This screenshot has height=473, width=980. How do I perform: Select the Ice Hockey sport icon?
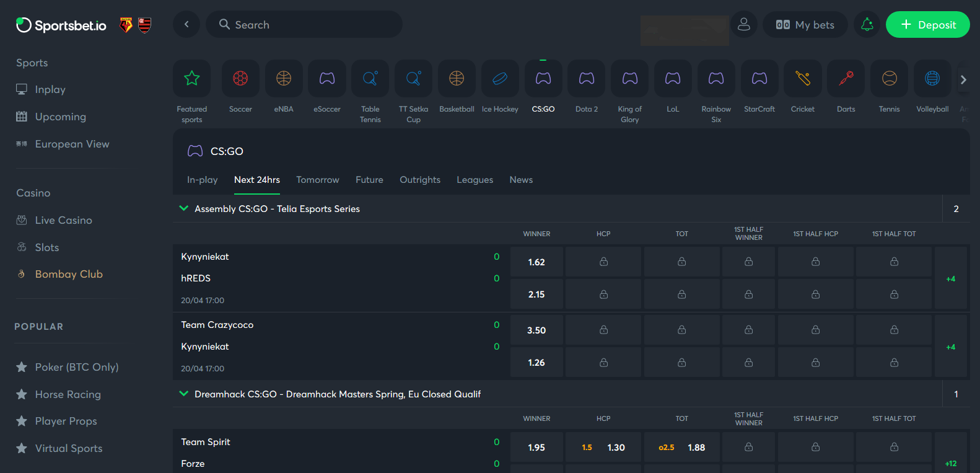click(x=500, y=79)
